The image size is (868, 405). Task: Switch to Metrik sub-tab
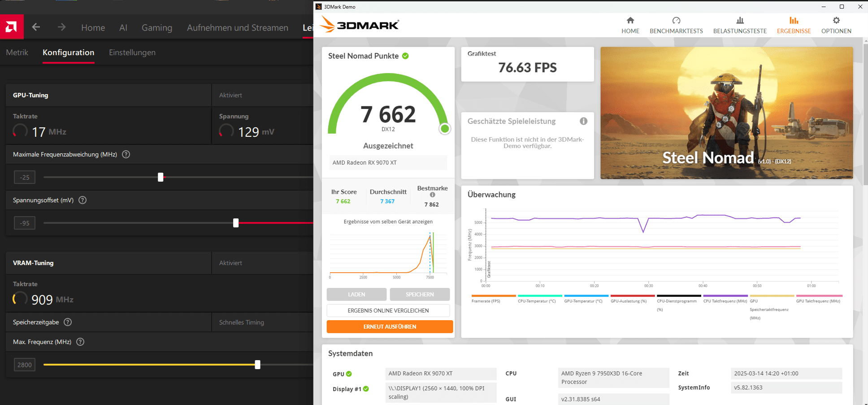17,52
